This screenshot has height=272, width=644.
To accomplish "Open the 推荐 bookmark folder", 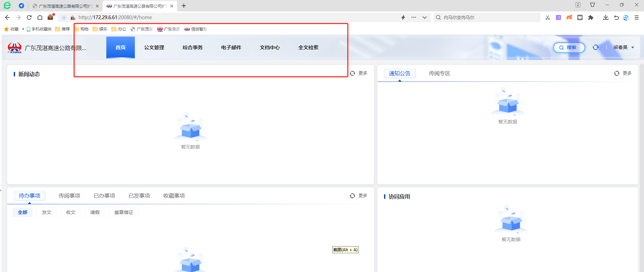I will pos(63,29).
